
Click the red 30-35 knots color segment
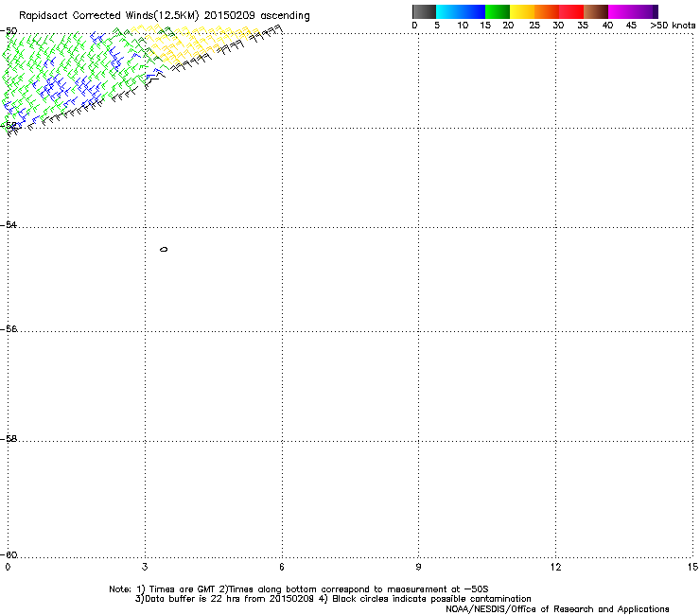click(x=571, y=11)
